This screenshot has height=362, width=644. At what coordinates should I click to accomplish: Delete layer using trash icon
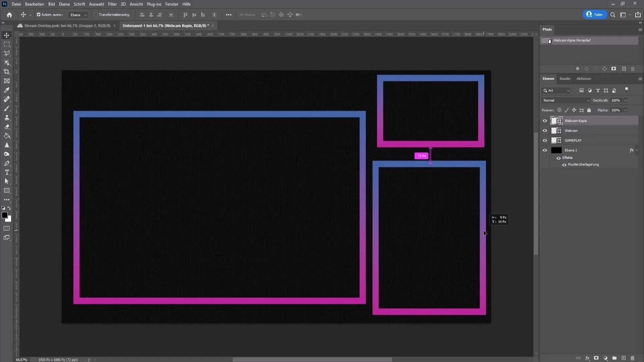pos(633,358)
